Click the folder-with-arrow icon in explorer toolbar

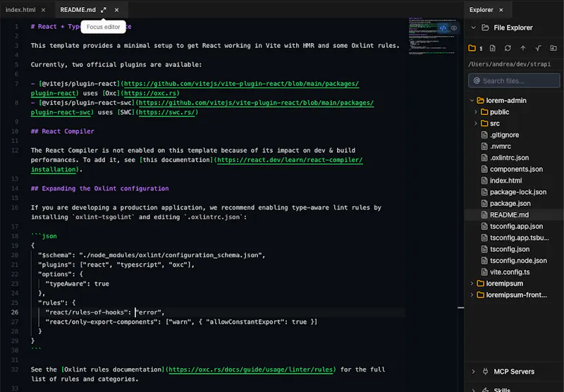tap(553, 48)
